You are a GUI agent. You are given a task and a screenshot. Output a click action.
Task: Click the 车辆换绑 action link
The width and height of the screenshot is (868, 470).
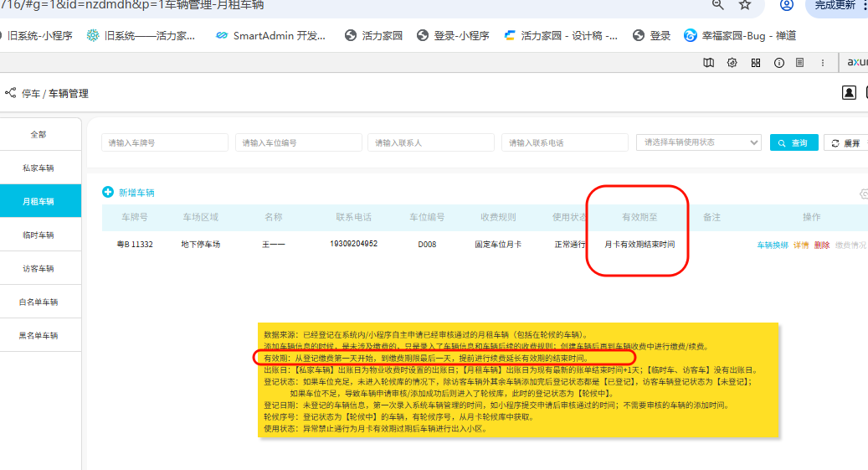click(x=773, y=245)
